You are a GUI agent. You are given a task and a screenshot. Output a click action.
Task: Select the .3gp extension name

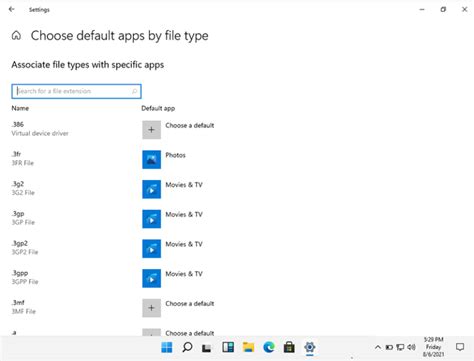[18, 213]
